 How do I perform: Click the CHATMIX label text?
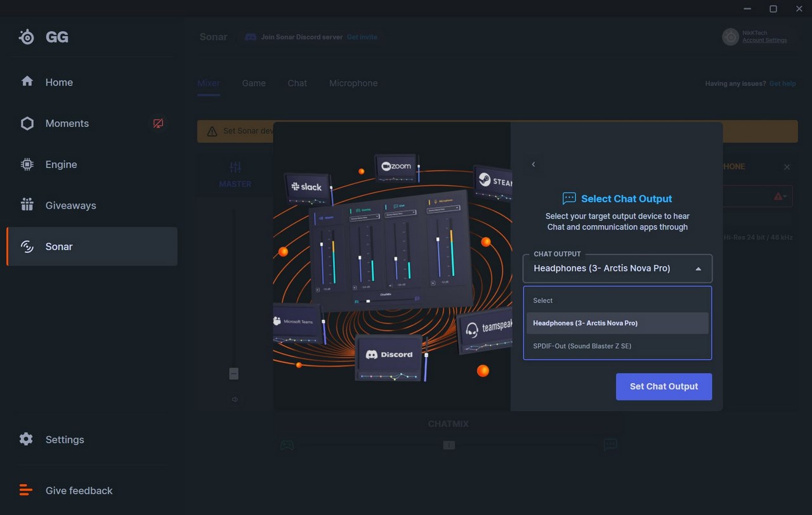click(449, 424)
